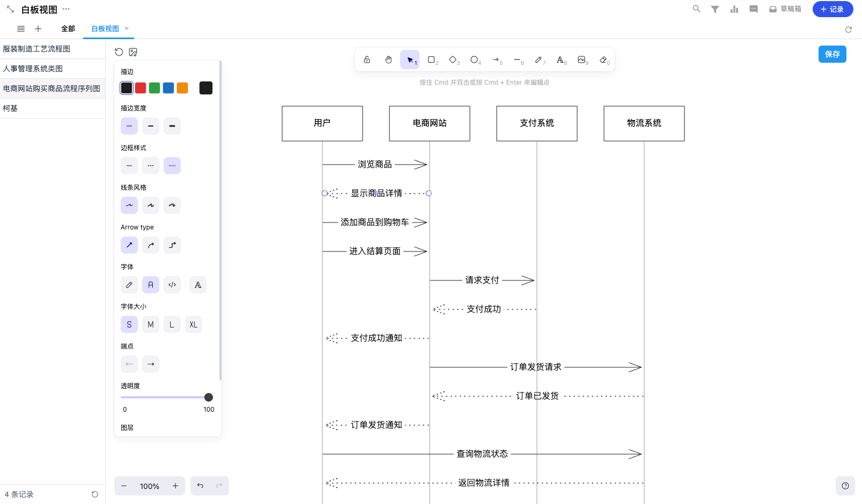
Task: Open the view list hamburger menu
Action: pyautogui.click(x=21, y=29)
